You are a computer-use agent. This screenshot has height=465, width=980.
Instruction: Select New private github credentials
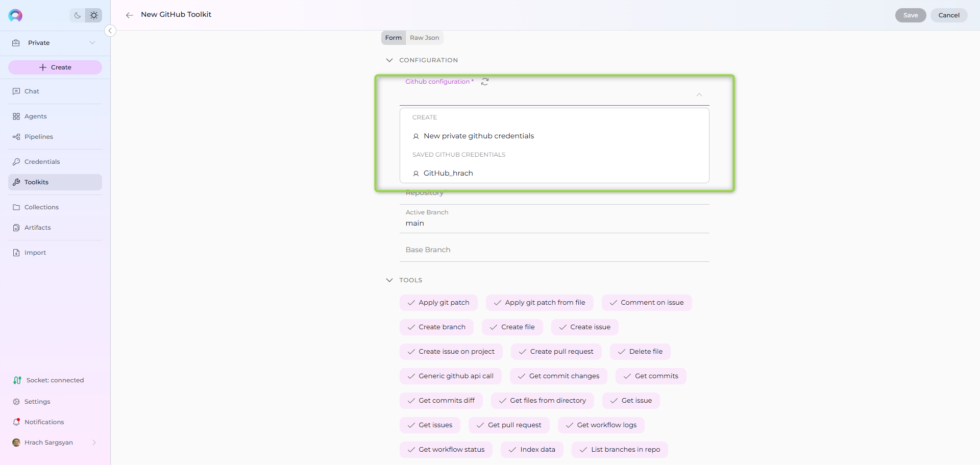point(554,136)
